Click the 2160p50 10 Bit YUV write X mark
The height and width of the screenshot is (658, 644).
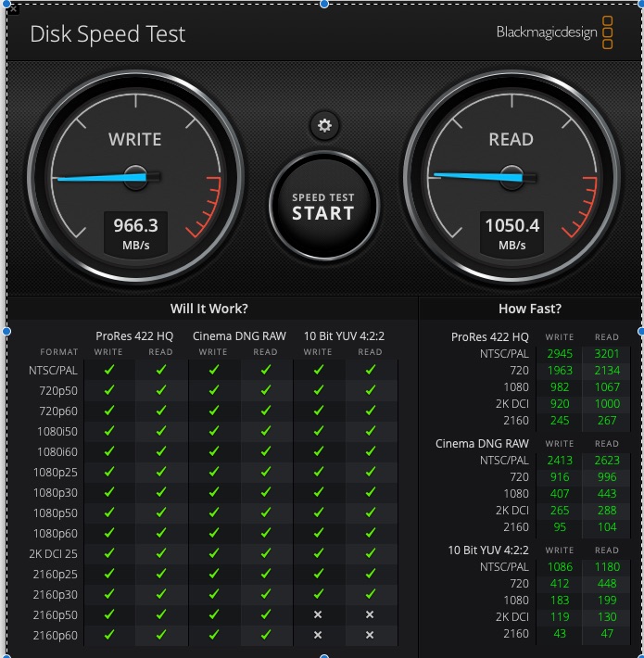[318, 614]
